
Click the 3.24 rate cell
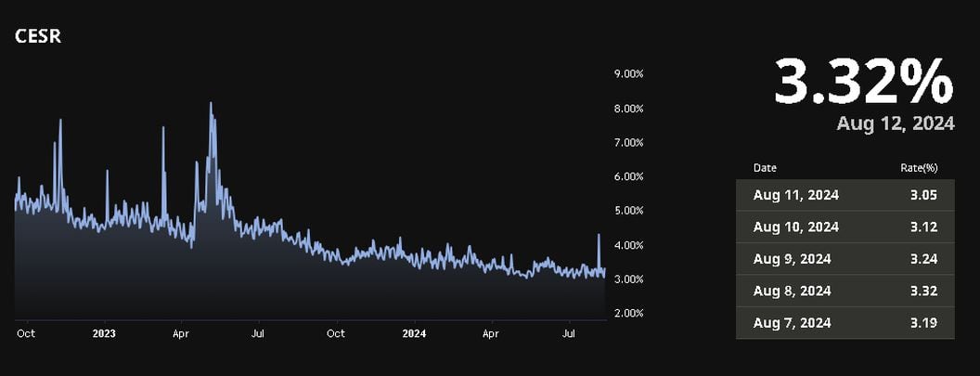[923, 259]
